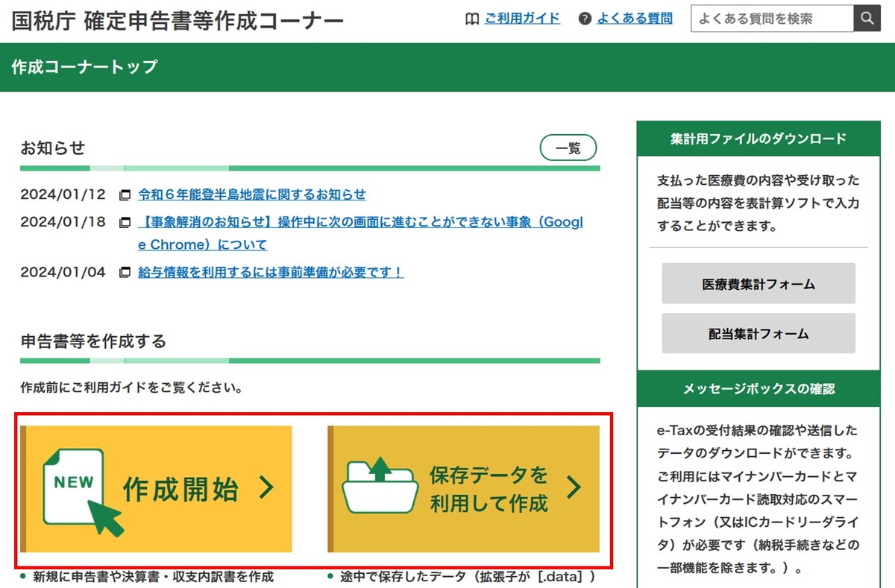Click the question mark icon beside よくある質問
895x588 pixels.
pyautogui.click(x=585, y=19)
